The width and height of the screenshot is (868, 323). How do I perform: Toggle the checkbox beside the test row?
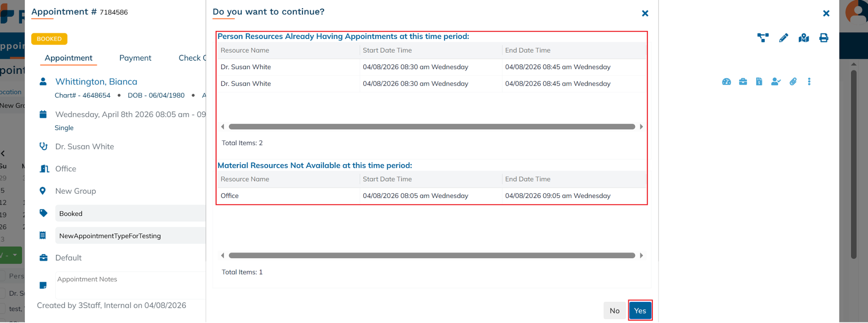2,309
